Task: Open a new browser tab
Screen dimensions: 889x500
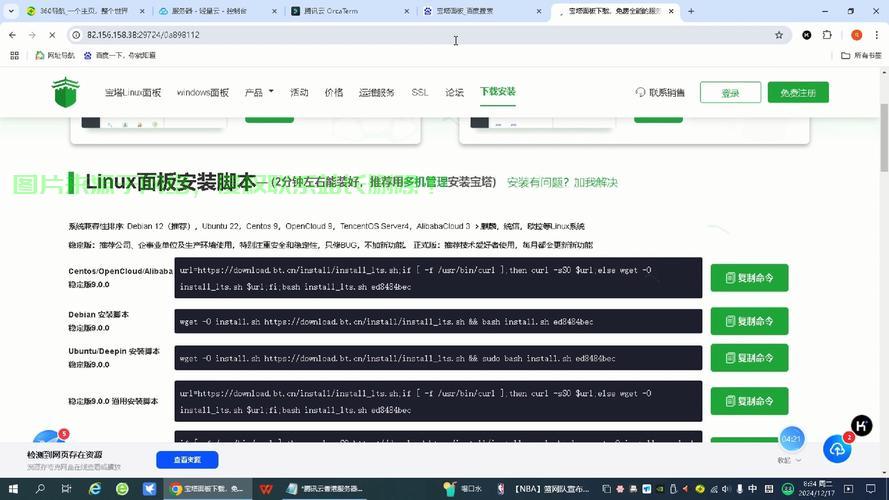Action: click(691, 11)
